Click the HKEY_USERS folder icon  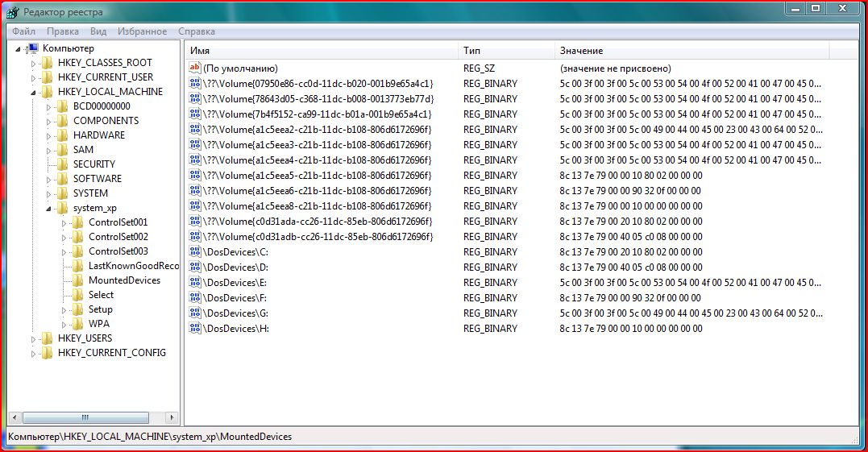(48, 338)
